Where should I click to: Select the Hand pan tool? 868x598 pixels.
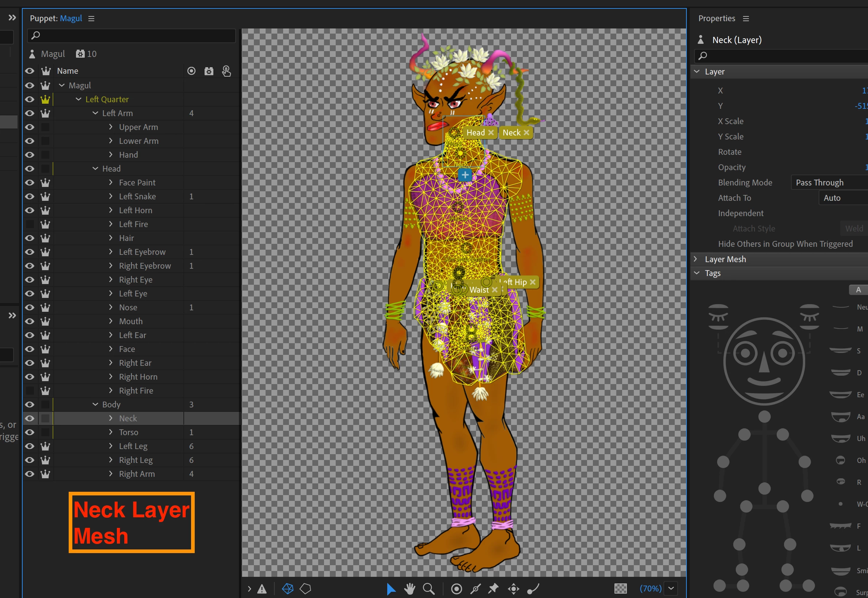(x=410, y=589)
